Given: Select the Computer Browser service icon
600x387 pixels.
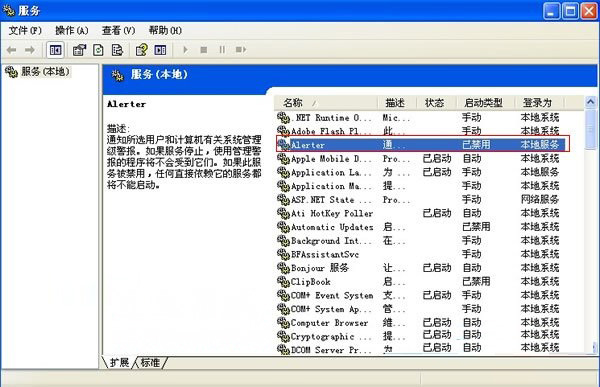Looking at the screenshot, I should pos(283,323).
